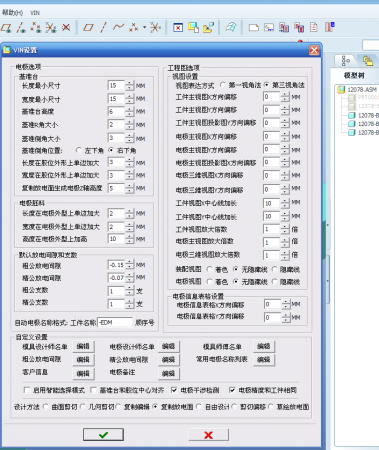
Task: Click 编辑 next to 客户信息
Action: pyautogui.click(x=83, y=374)
